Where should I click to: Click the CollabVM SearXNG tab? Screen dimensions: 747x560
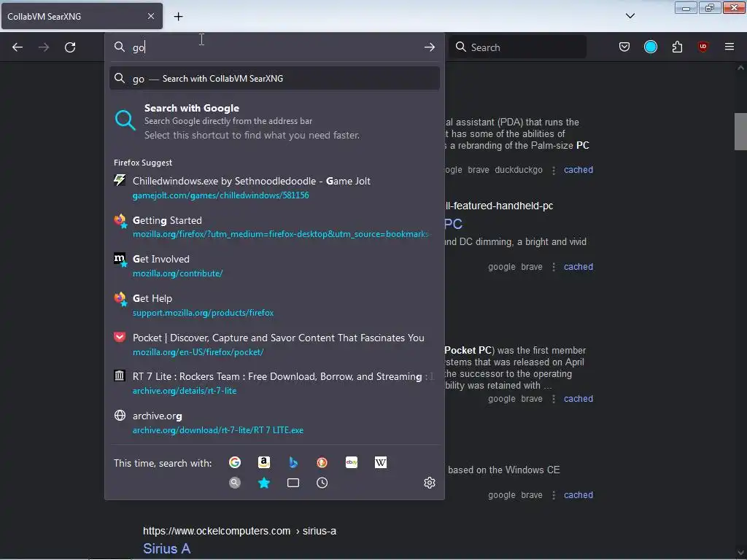pyautogui.click(x=82, y=17)
